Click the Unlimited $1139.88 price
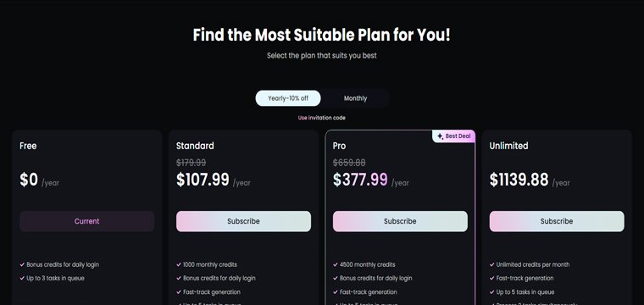The image size is (644, 305). pos(519,180)
